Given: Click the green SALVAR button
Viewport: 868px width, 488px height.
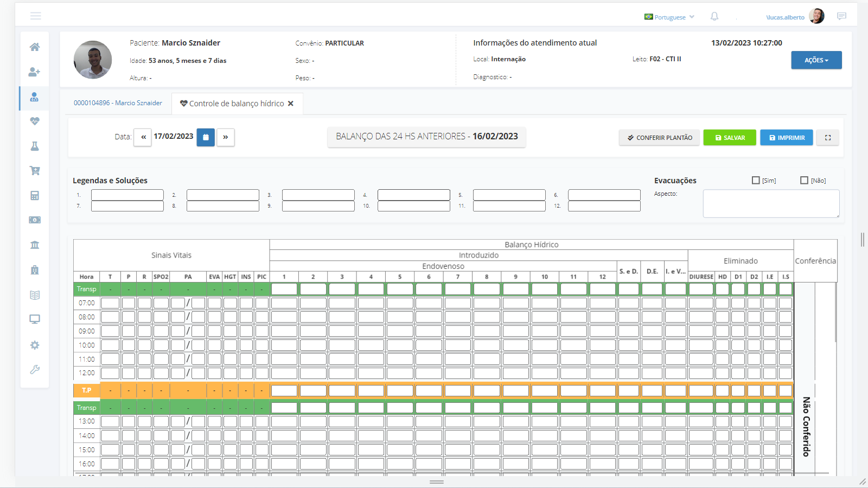Looking at the screenshot, I should point(730,138).
